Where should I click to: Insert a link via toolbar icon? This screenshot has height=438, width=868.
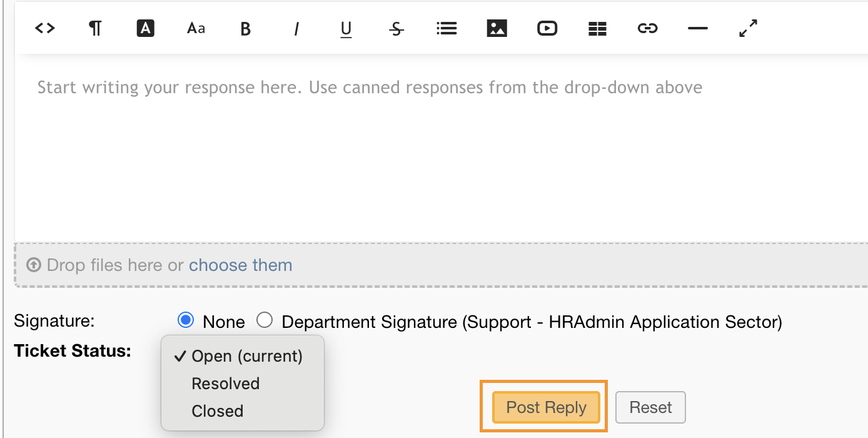[647, 28]
